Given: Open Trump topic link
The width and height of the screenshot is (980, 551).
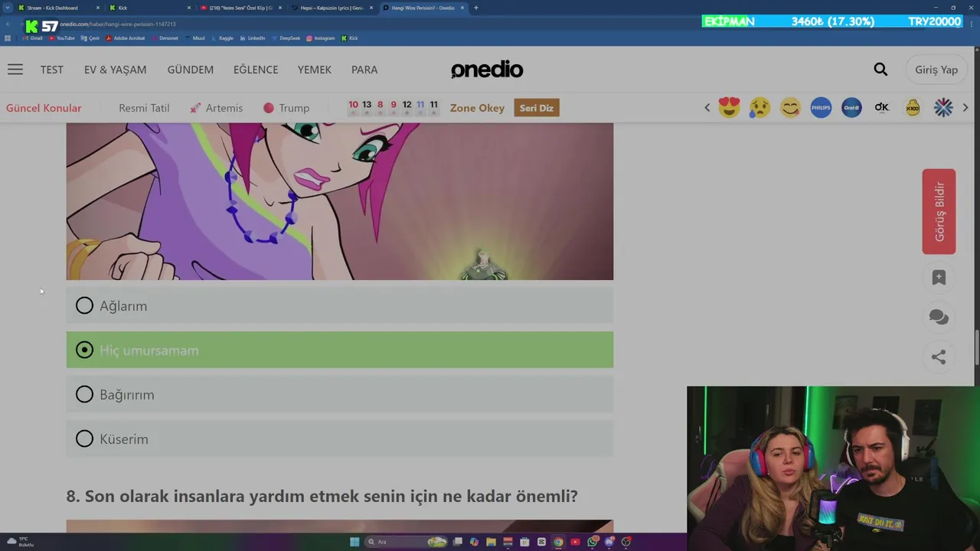Looking at the screenshot, I should 286,108.
